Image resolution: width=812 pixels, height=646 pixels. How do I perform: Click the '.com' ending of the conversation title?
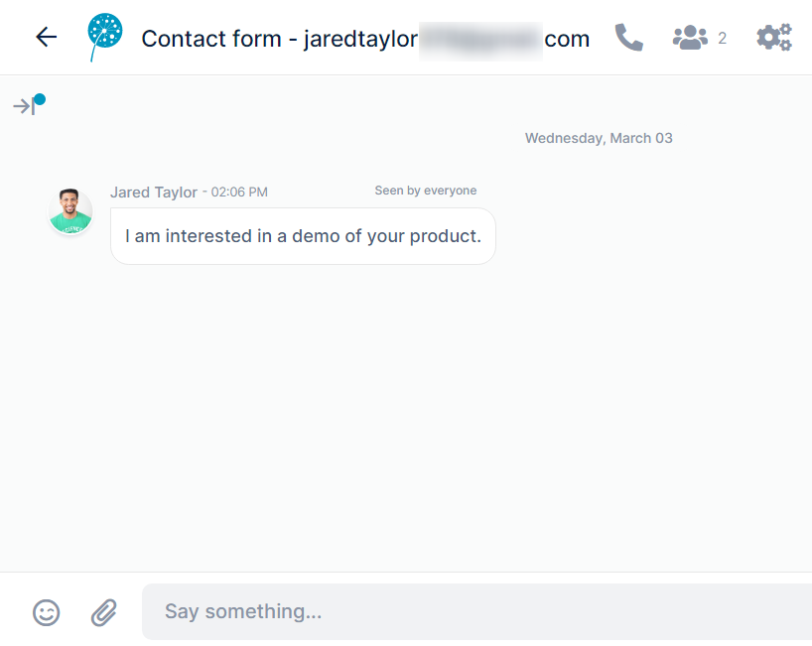point(567,40)
